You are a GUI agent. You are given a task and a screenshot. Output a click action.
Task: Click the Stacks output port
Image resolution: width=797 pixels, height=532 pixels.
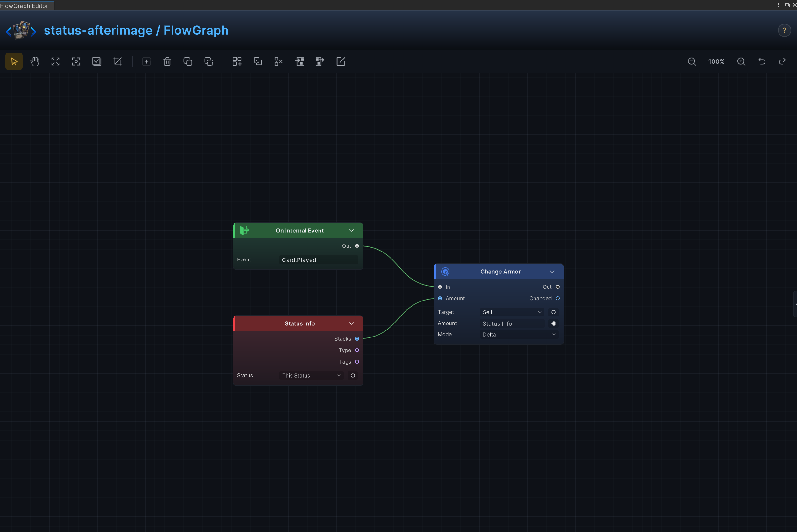click(x=357, y=339)
